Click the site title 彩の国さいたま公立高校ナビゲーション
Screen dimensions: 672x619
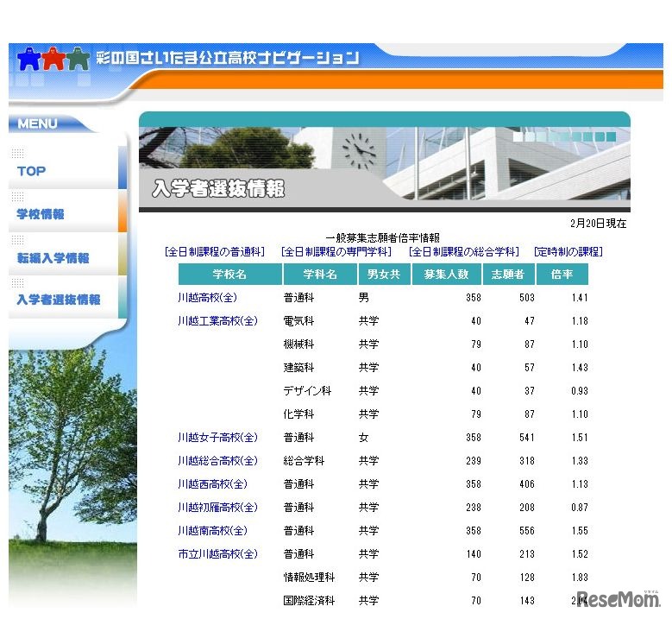point(227,58)
